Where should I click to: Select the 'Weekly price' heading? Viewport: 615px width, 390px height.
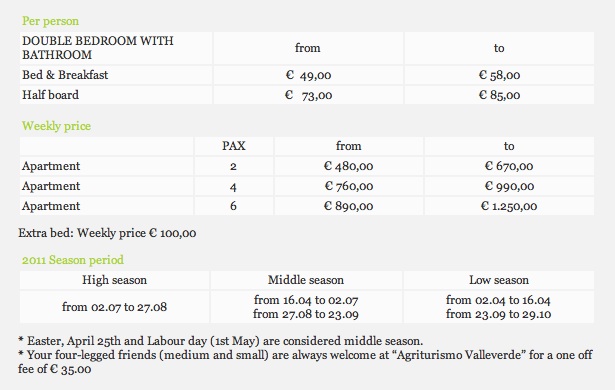(x=56, y=126)
